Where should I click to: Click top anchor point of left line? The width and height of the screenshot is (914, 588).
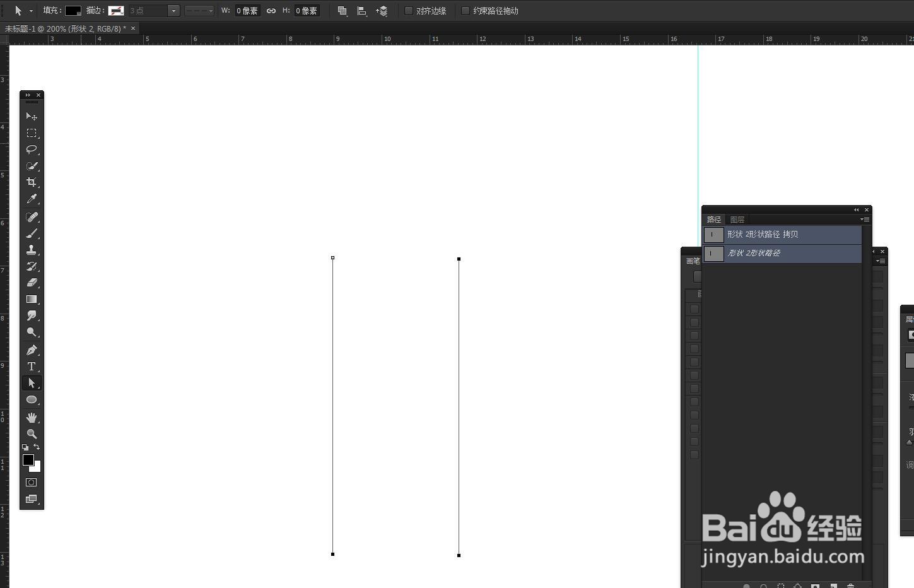tap(332, 257)
